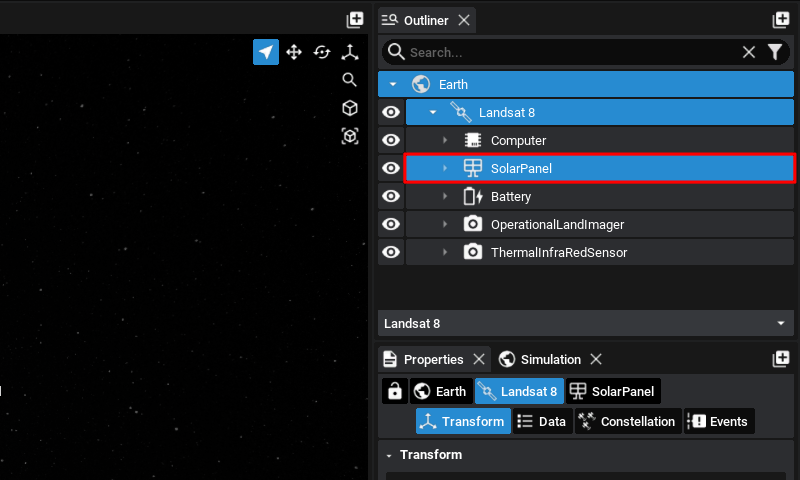This screenshot has width=800, height=480.
Task: Open the Outliner filter funnel
Action: pyautogui.click(x=775, y=52)
